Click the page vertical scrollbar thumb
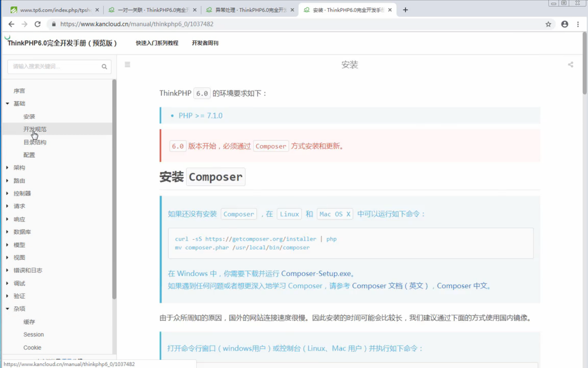This screenshot has height=368, width=588. (x=584, y=63)
